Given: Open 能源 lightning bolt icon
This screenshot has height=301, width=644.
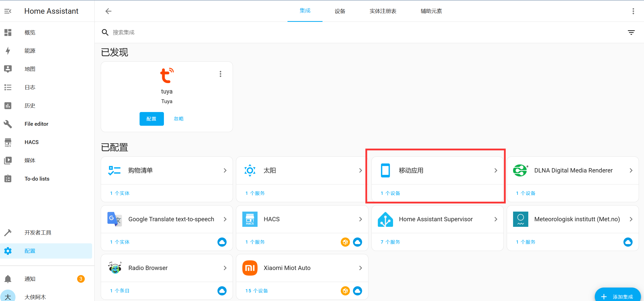Looking at the screenshot, I should [8, 51].
